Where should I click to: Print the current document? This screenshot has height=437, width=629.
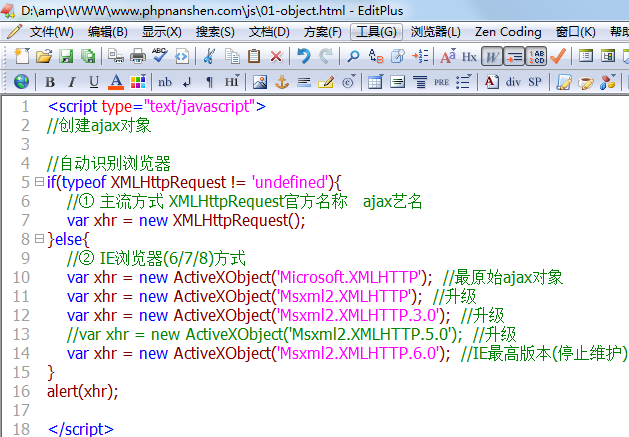pyautogui.click(x=138, y=57)
